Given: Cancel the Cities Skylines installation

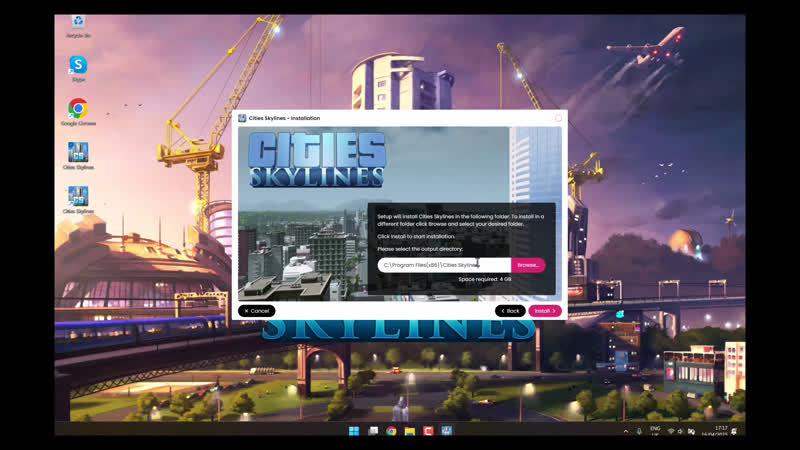Looking at the screenshot, I should pos(257,311).
